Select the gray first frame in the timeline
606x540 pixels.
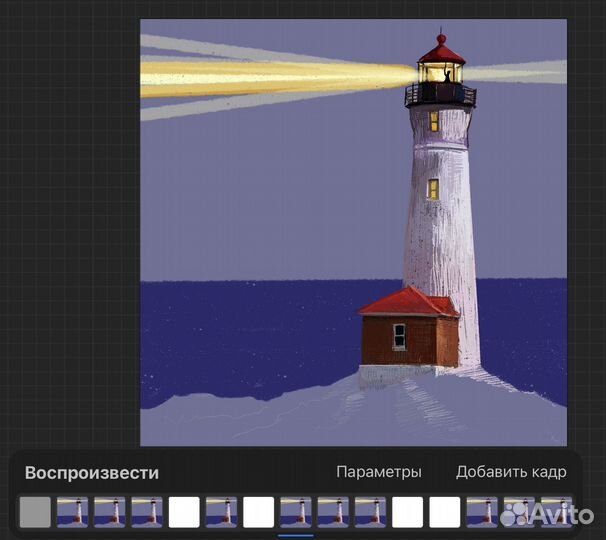[35, 512]
